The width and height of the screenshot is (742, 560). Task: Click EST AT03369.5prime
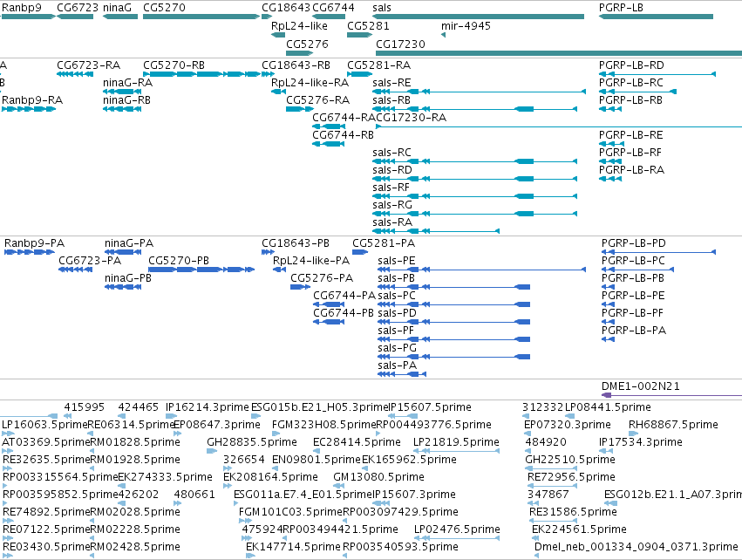(x=46, y=441)
